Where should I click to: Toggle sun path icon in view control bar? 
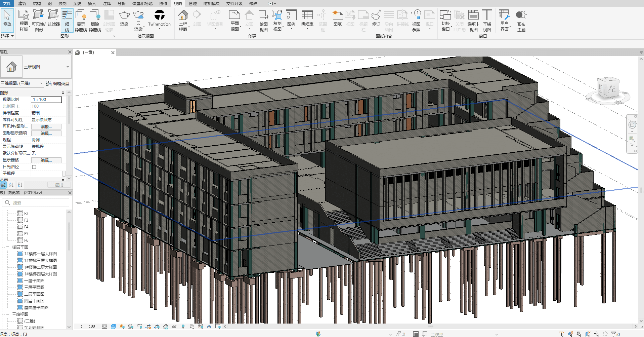tap(122, 327)
